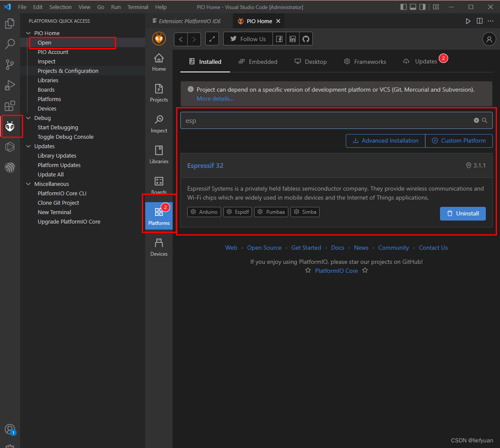Toggle secondary side bar layout button
This screenshot has height=448, width=500.
[x=422, y=7]
